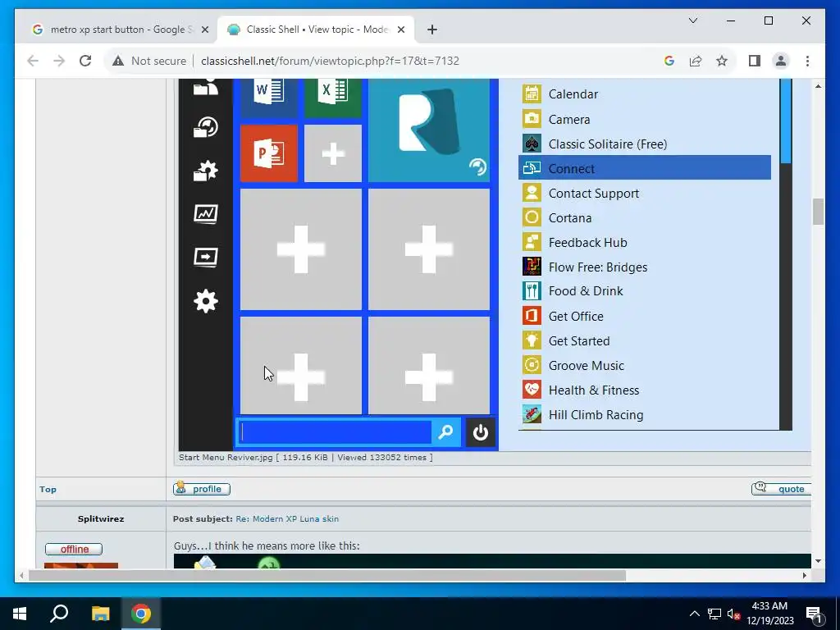Click the address bar URL field
Screen dimensions: 840x630
click(330, 61)
